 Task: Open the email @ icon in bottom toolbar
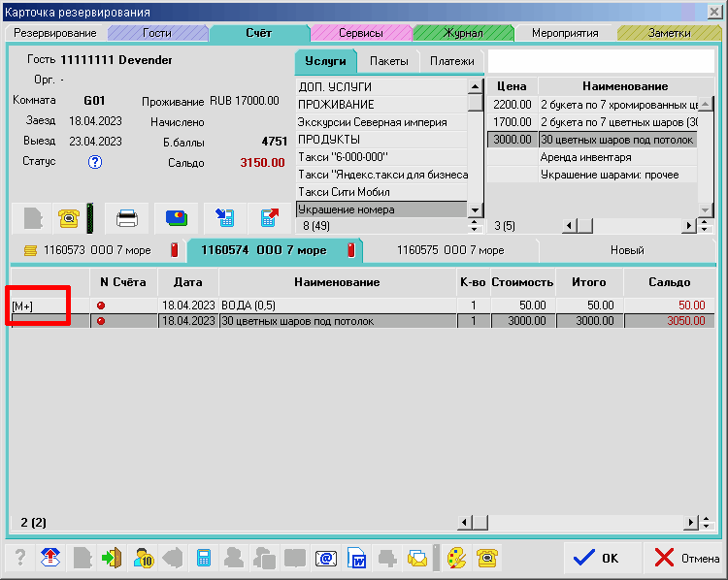pyautogui.click(x=325, y=558)
